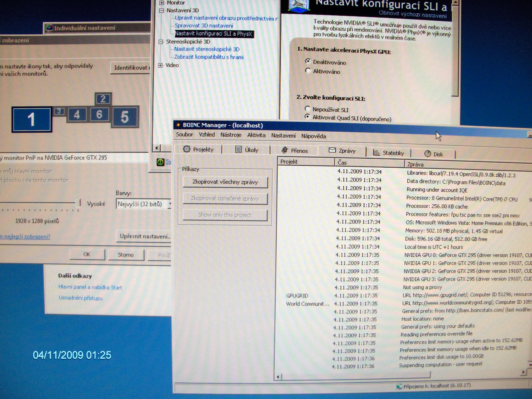The image size is (532, 399).
Task: Open the Nástroje menu
Action: 231,135
